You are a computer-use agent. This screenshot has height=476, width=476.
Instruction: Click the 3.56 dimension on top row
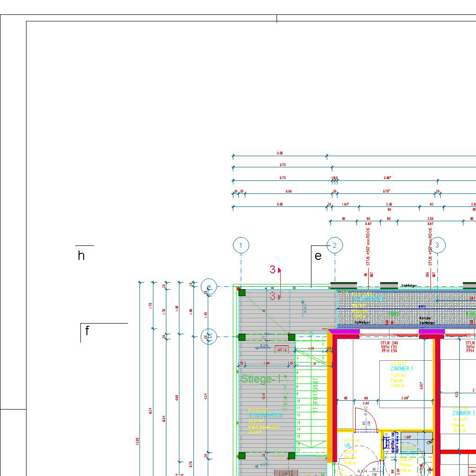(279, 153)
